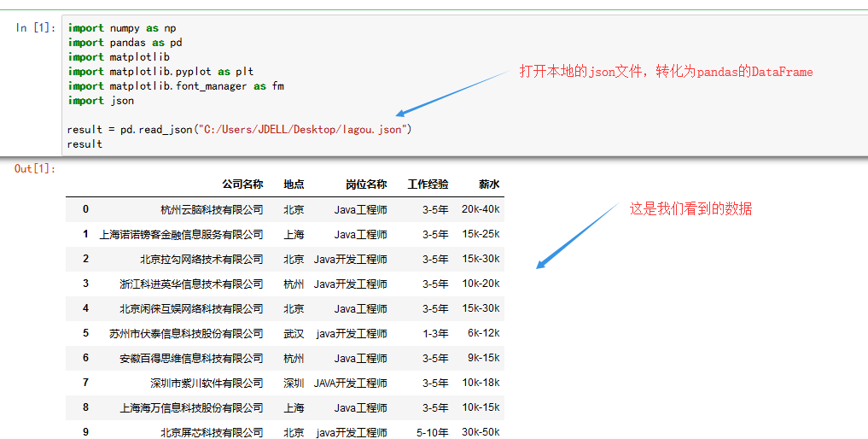This screenshot has height=439, width=868.
Task: Select row index 6 in the DataFrame
Action: 86,358
